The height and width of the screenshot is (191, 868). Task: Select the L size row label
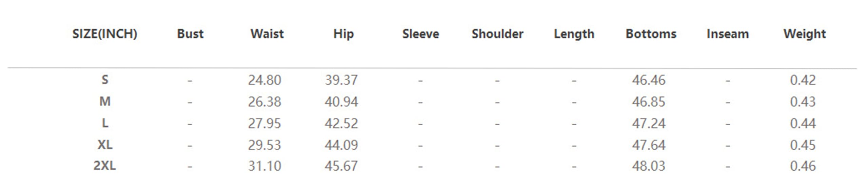105,123
